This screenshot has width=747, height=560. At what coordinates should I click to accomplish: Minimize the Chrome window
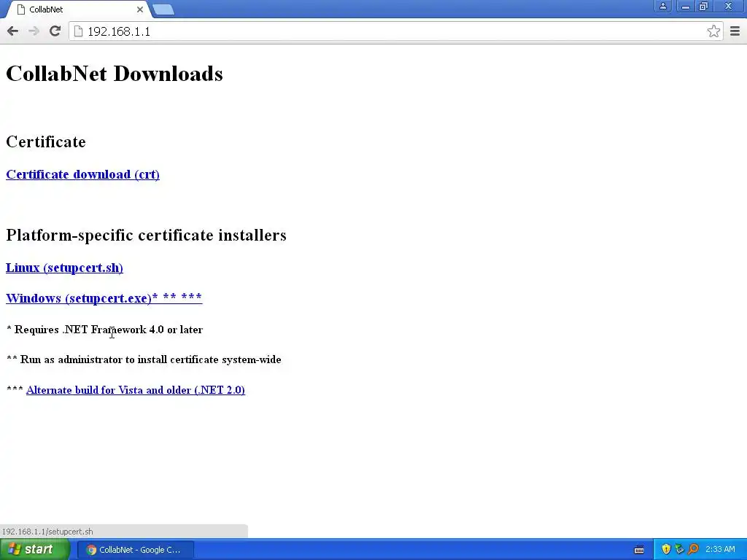coord(685,7)
